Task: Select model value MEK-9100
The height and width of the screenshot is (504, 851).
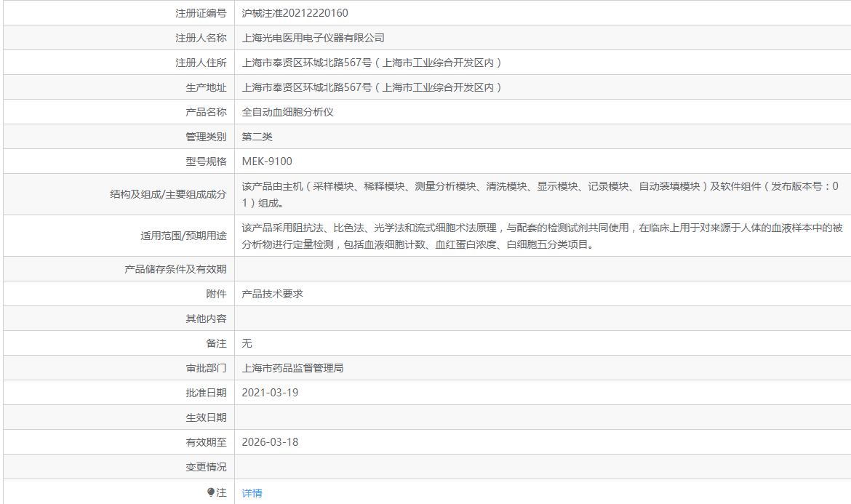Action: pyautogui.click(x=267, y=161)
